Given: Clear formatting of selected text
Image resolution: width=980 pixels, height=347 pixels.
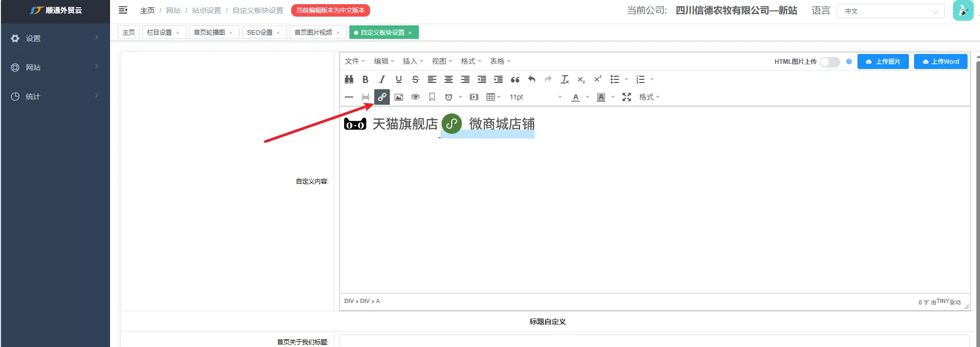Looking at the screenshot, I should (565, 79).
